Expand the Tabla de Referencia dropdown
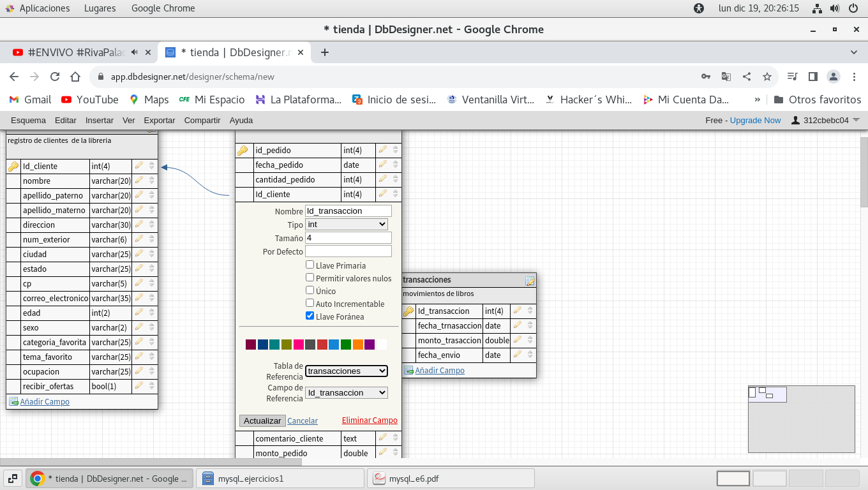Viewport: 868px width, 490px height. [347, 371]
